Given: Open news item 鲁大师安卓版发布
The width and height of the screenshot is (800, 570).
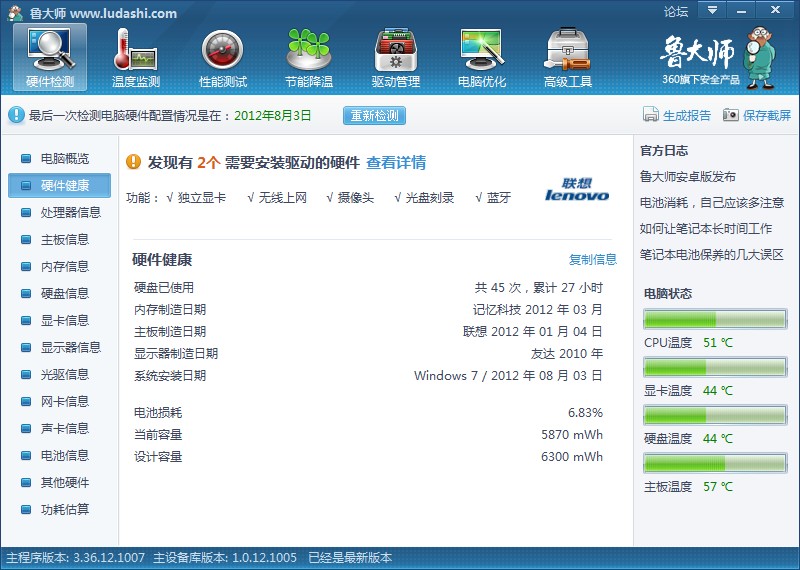Looking at the screenshot, I should point(687,177).
